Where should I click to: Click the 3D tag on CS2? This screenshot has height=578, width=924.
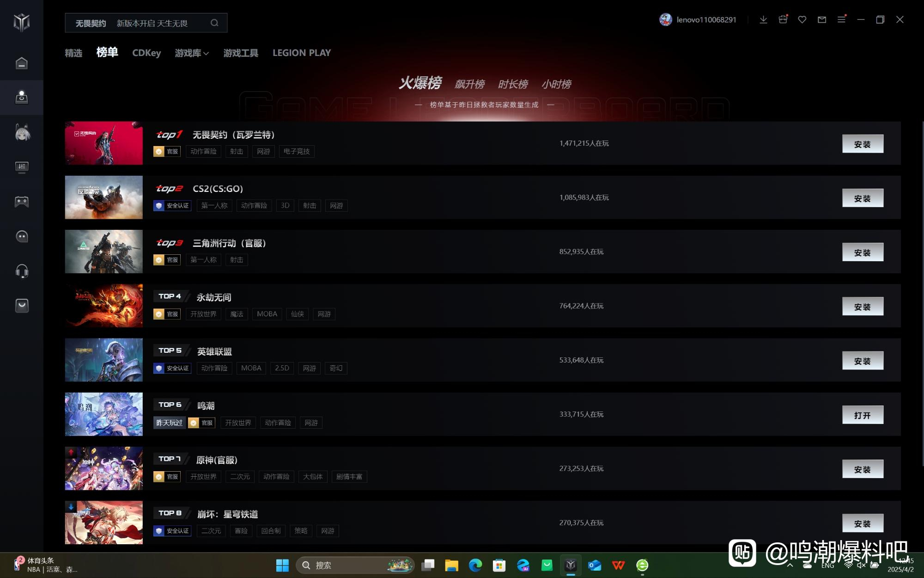pyautogui.click(x=285, y=205)
